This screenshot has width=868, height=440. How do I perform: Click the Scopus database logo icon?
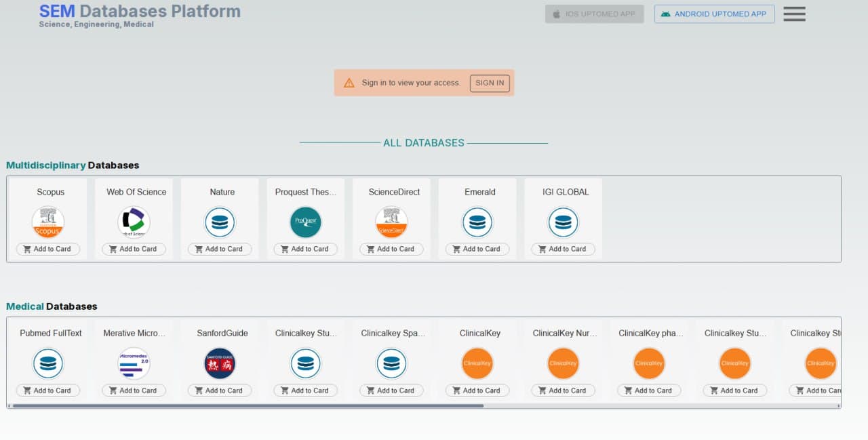48,222
